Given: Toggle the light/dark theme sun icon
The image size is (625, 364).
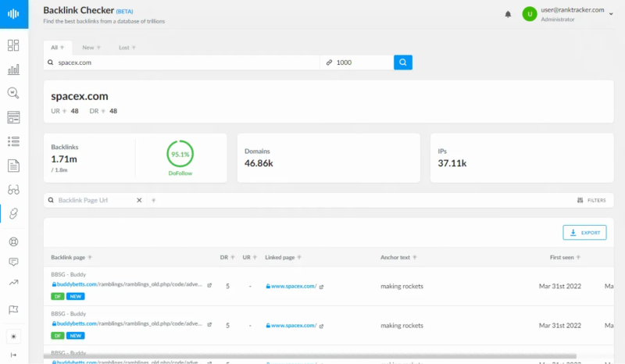Looking at the screenshot, I should coord(13,337).
